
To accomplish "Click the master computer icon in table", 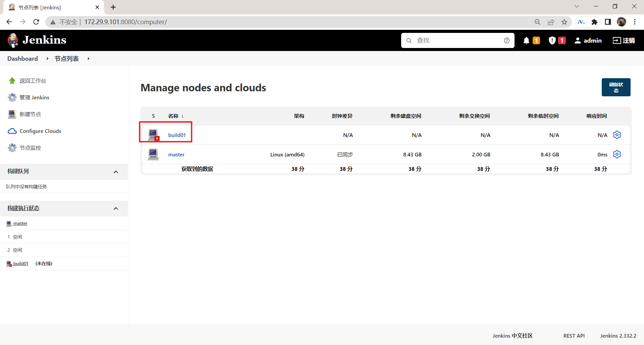I will pyautogui.click(x=153, y=154).
